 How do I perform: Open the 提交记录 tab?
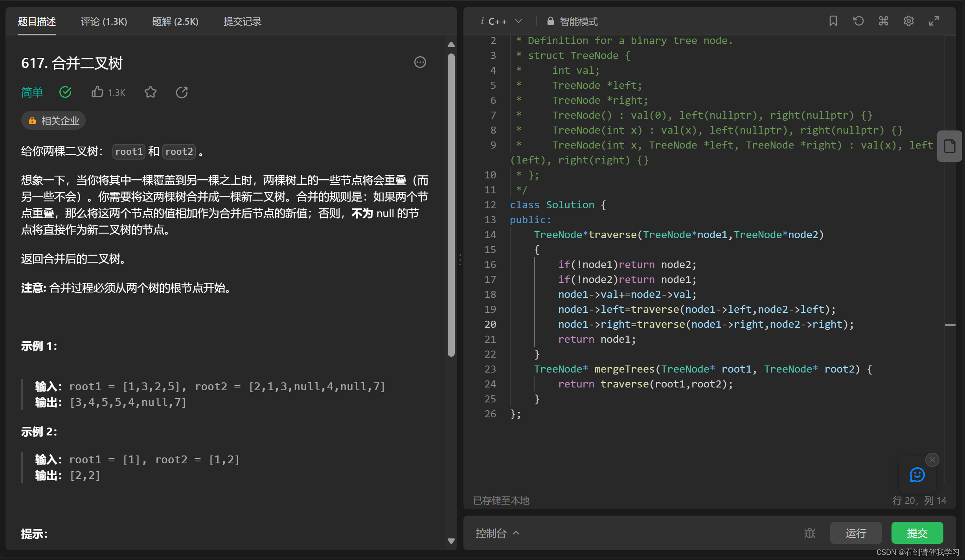click(x=242, y=22)
